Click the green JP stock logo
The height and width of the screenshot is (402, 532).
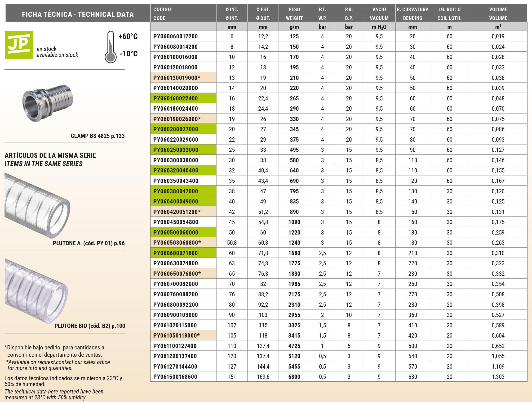(x=19, y=45)
